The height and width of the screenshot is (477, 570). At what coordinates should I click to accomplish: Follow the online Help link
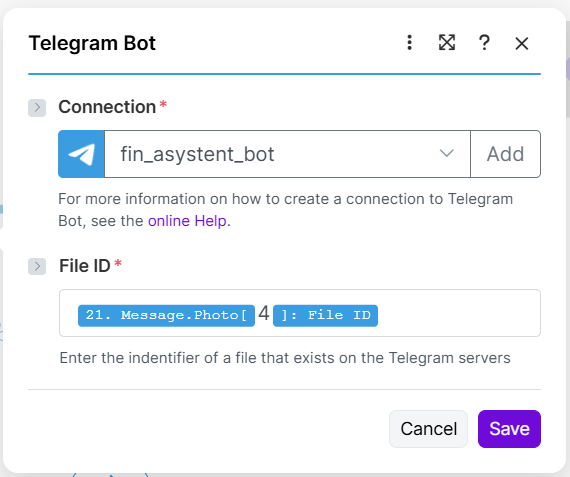tap(187, 221)
